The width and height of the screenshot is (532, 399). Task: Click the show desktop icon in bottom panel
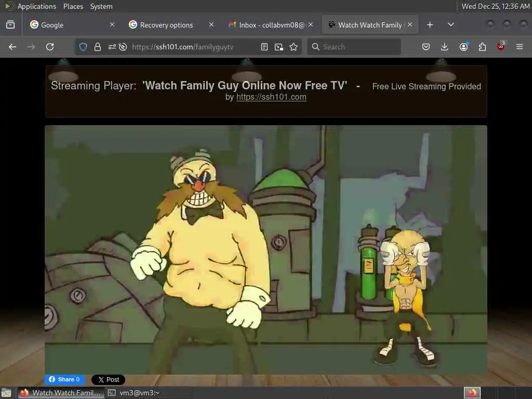(x=6, y=393)
